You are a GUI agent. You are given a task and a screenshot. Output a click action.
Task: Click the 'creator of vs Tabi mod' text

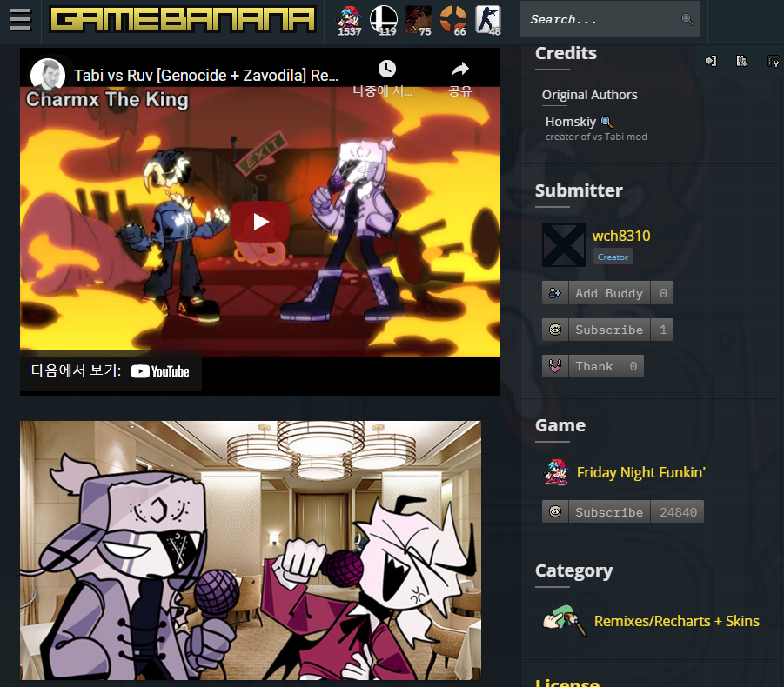596,137
